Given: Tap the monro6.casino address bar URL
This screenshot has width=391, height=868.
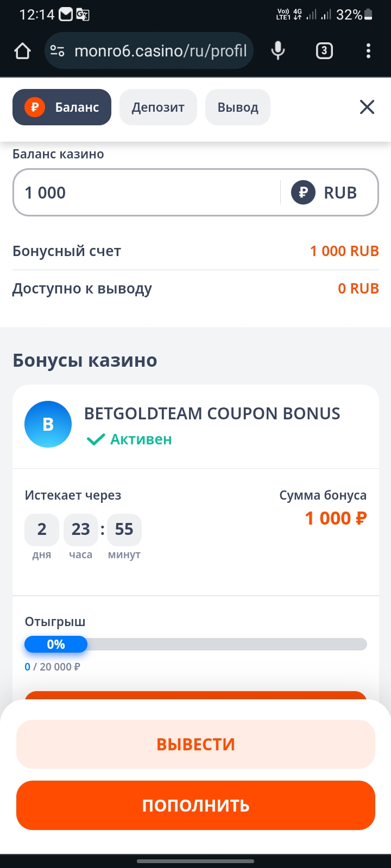Looking at the screenshot, I should [x=160, y=51].
